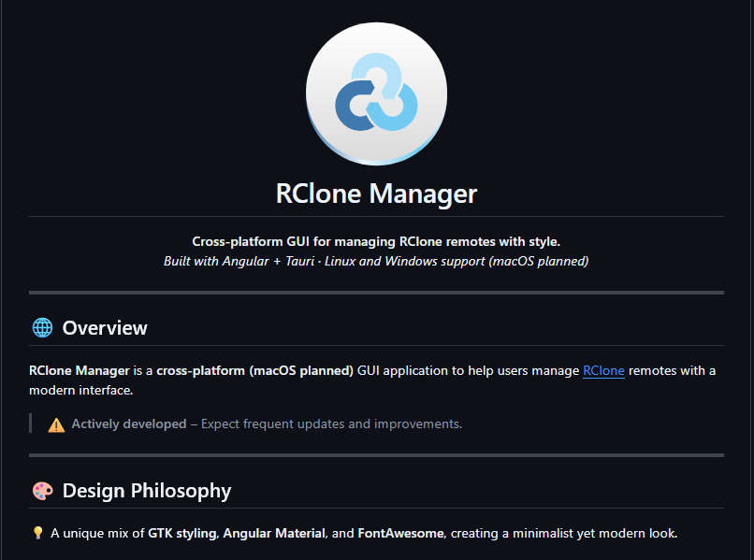The image size is (754, 560).
Task: Click the Overview section heading
Action: tap(105, 328)
